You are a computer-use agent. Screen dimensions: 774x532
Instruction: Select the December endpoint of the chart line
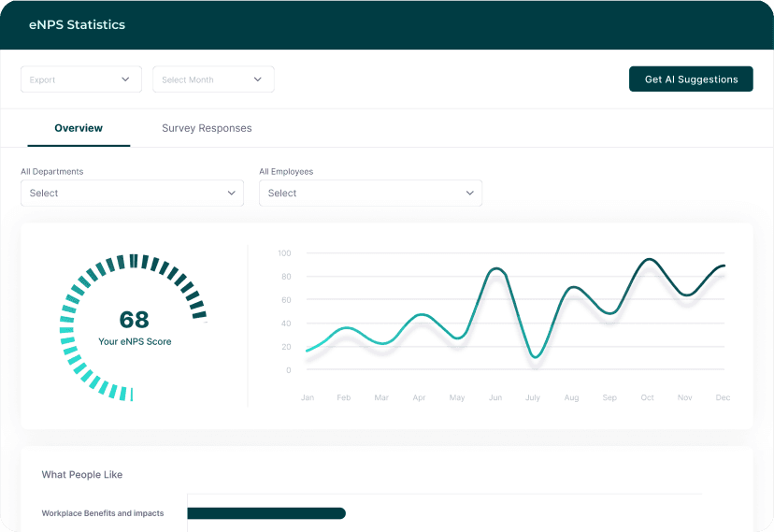(724, 266)
